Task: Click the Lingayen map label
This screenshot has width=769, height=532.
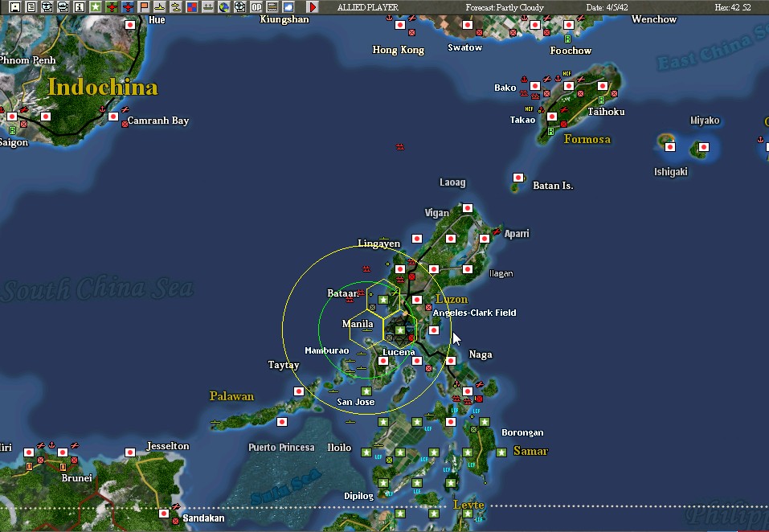Action: click(x=379, y=243)
